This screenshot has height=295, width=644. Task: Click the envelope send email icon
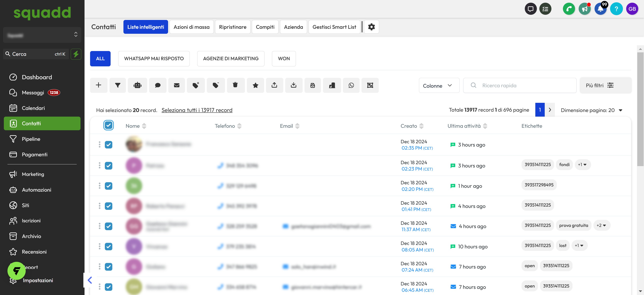click(x=177, y=85)
